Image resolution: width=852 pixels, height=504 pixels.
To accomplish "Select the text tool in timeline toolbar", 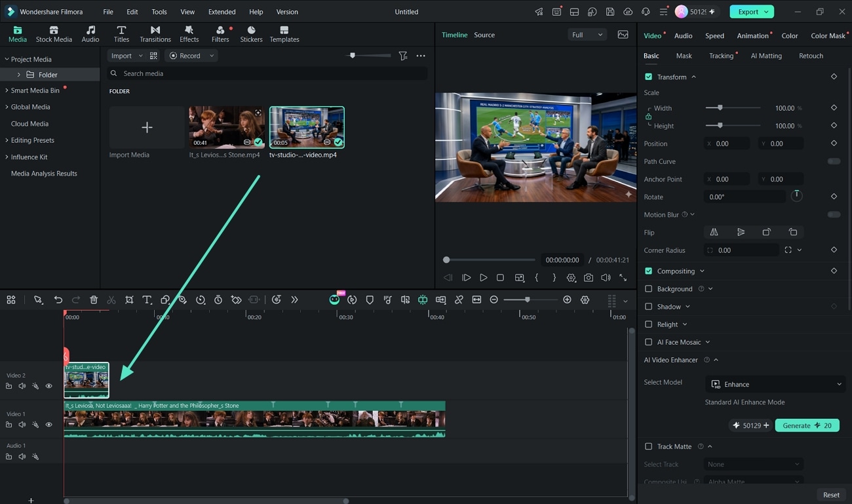I will (147, 300).
